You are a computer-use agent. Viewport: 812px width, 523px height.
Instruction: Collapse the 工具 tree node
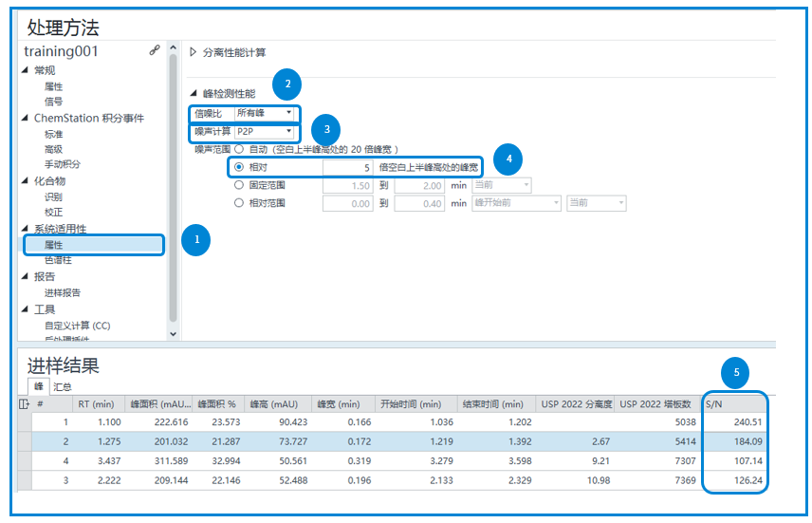coord(25,309)
